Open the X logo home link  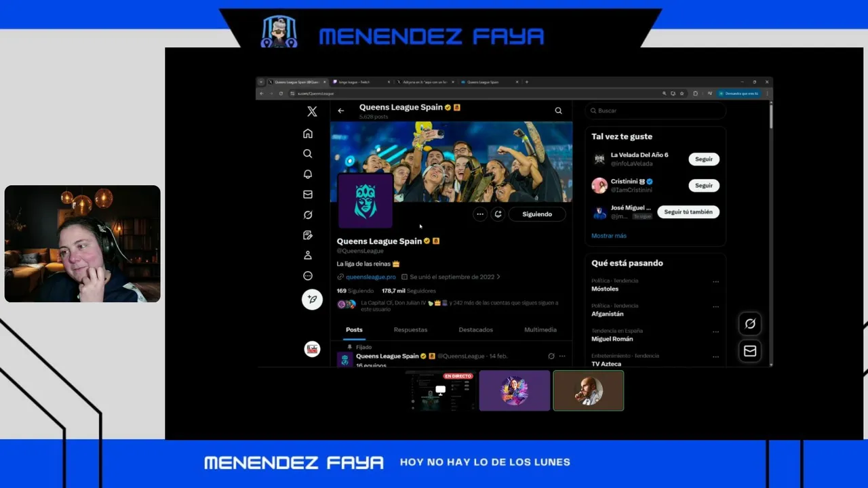pos(312,111)
